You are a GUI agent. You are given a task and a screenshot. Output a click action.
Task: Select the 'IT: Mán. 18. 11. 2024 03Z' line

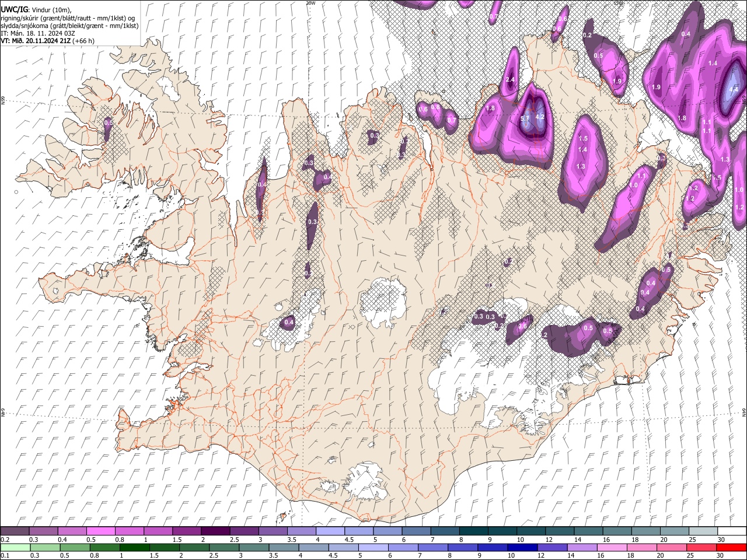click(x=38, y=33)
